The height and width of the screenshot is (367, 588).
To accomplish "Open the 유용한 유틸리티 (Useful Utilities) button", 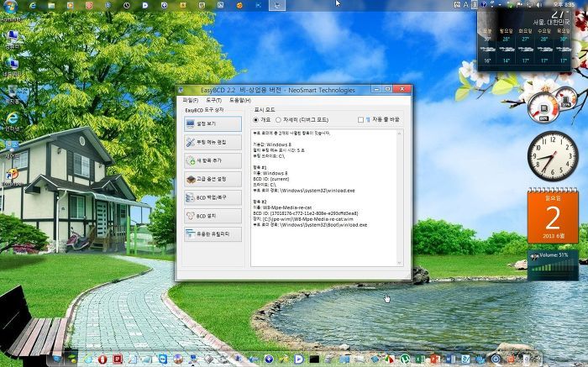I will click(213, 234).
